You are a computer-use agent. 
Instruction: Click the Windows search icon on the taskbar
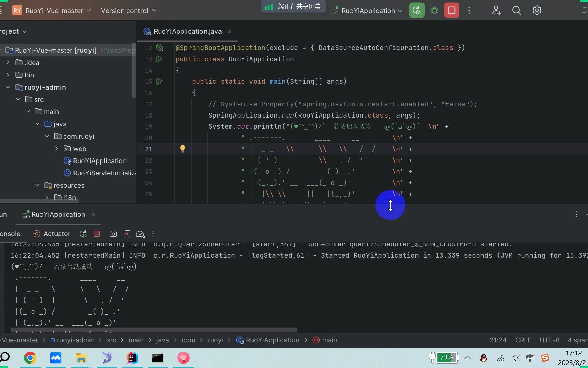coord(4,357)
